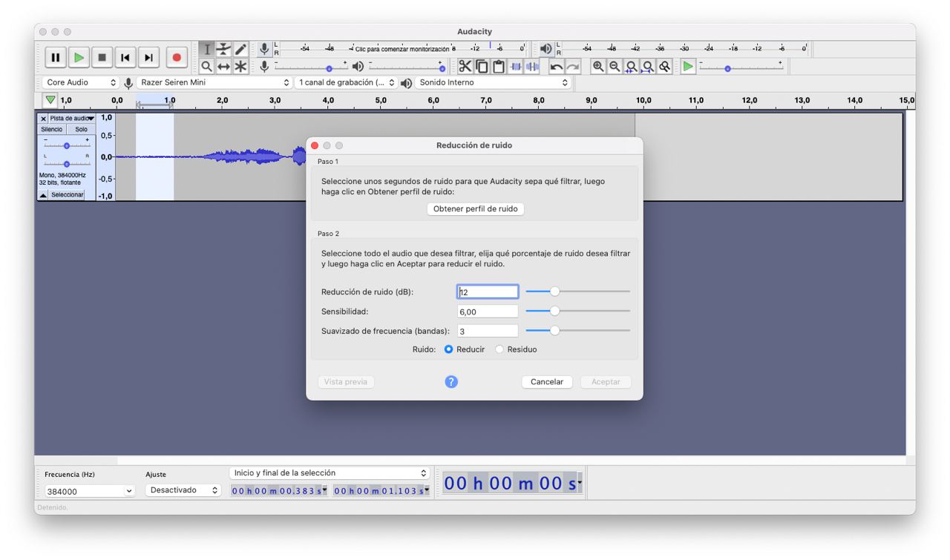Click the playback meter speaker icon
Screen dimensions: 950x560
pyautogui.click(x=546, y=50)
